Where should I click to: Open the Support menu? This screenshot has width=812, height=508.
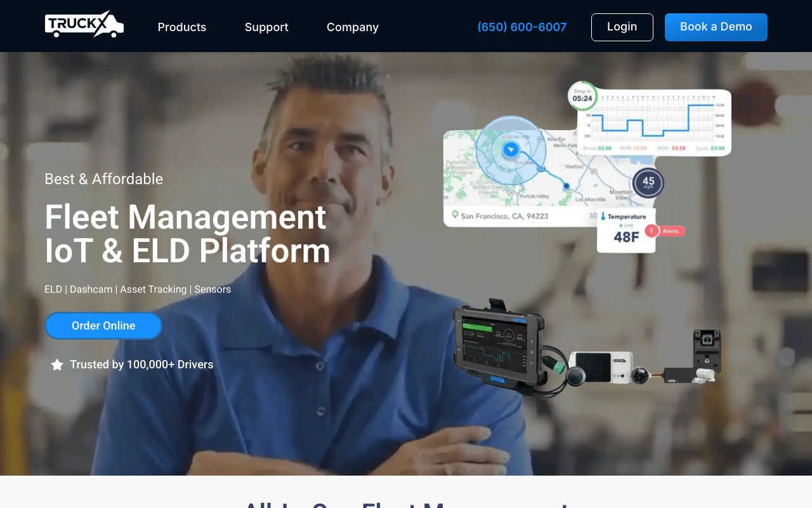coord(266,27)
